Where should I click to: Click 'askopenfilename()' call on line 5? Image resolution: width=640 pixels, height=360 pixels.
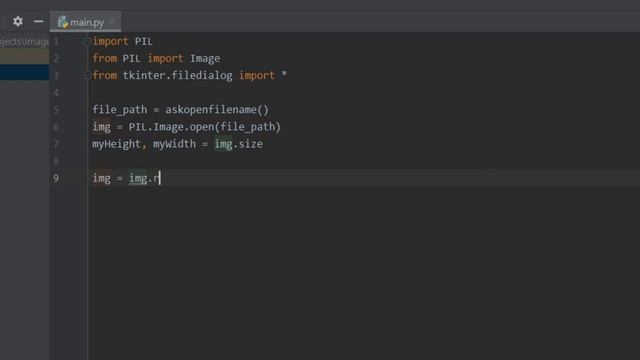click(x=217, y=110)
